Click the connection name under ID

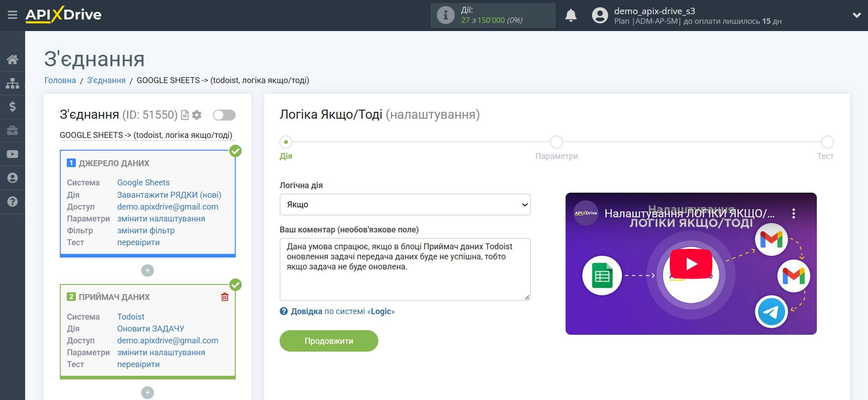(x=146, y=135)
